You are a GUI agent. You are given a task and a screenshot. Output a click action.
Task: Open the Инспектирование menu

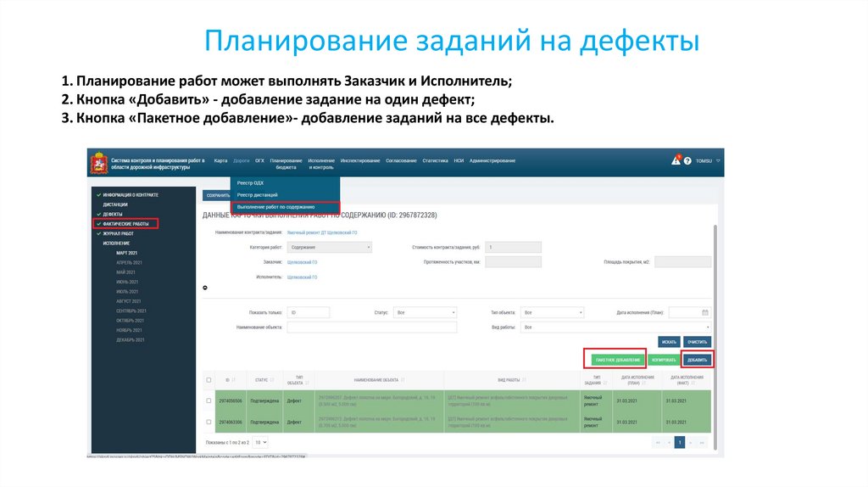pyautogui.click(x=359, y=160)
